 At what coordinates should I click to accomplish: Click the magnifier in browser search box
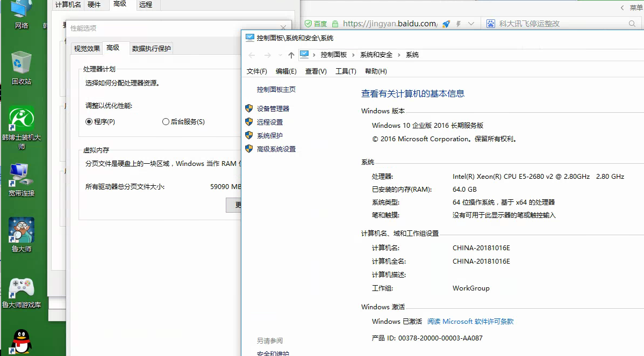click(x=631, y=24)
